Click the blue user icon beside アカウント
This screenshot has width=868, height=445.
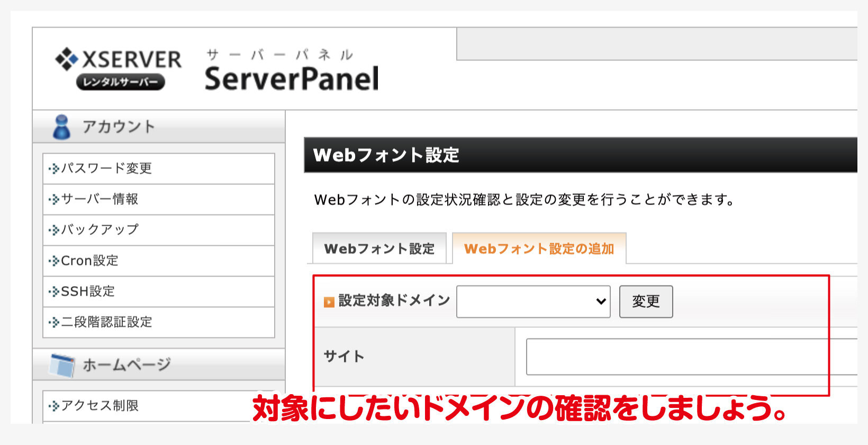pos(61,127)
